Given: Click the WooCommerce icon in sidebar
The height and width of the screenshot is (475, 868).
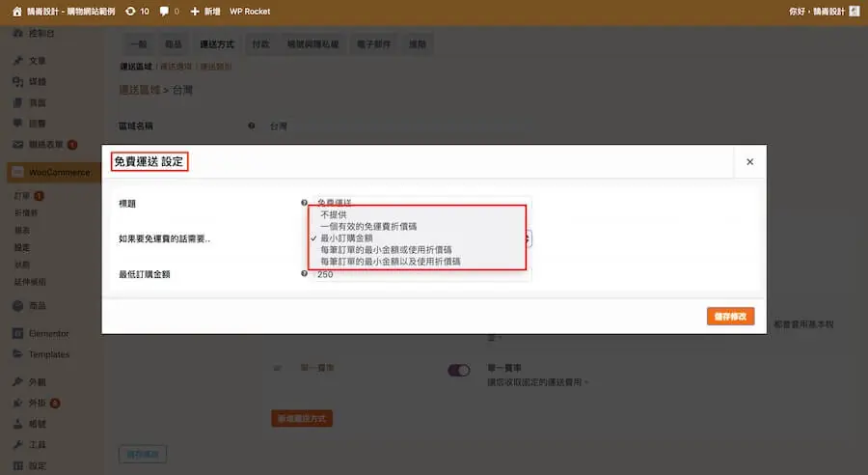Looking at the screenshot, I should (17, 172).
